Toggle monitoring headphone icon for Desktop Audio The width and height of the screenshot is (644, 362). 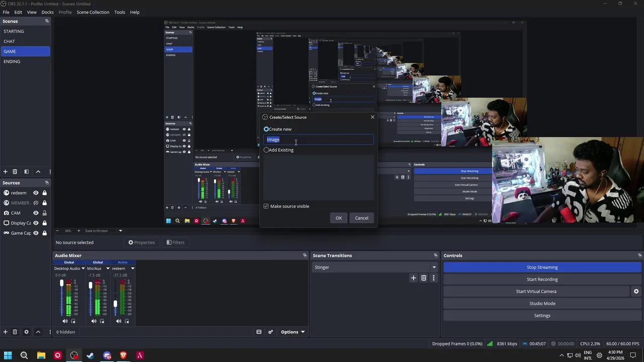(x=73, y=321)
